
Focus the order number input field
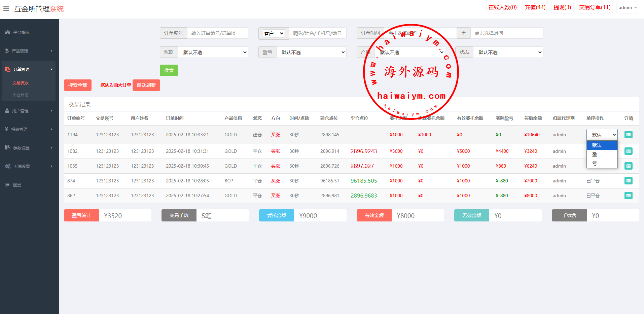tap(217, 33)
